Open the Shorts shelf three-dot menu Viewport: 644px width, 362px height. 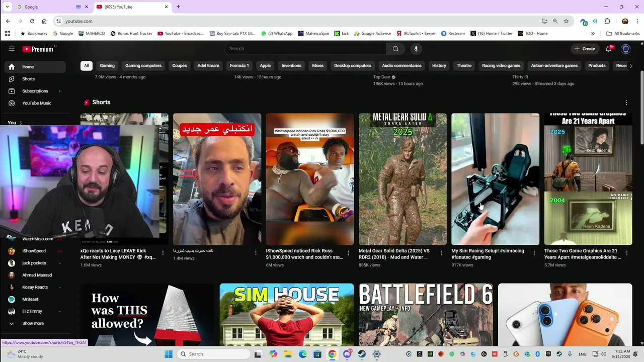[626, 103]
